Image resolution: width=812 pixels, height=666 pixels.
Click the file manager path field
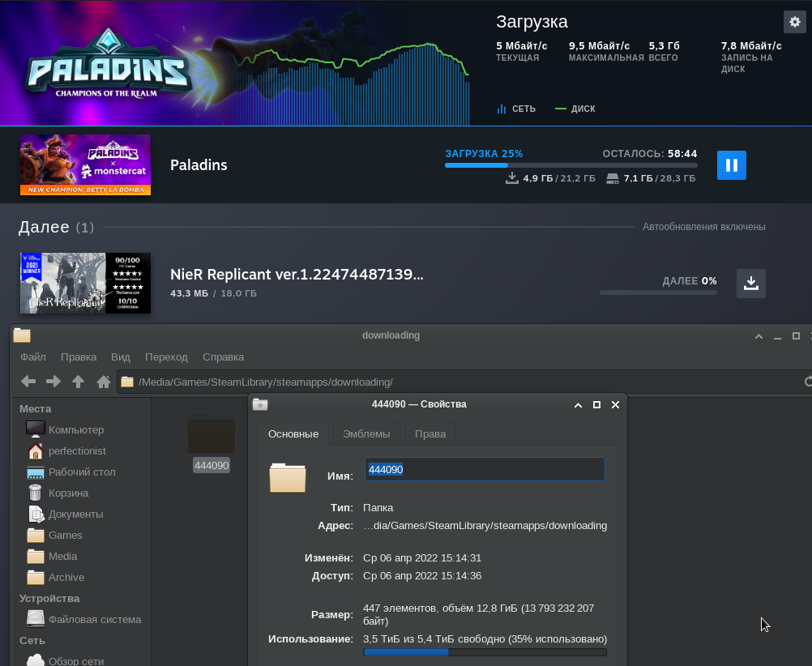pos(459,382)
